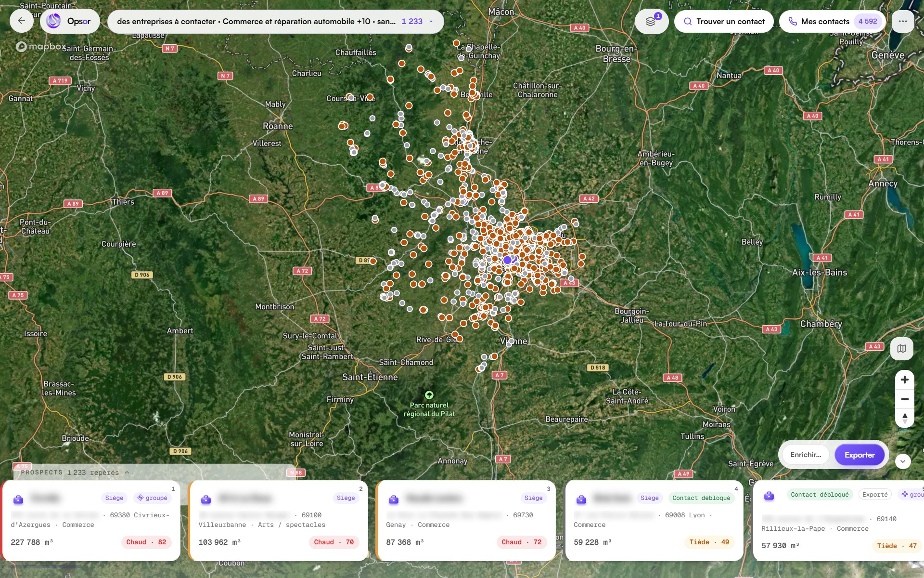
Task: Click the Enrichir... button
Action: [806, 455]
